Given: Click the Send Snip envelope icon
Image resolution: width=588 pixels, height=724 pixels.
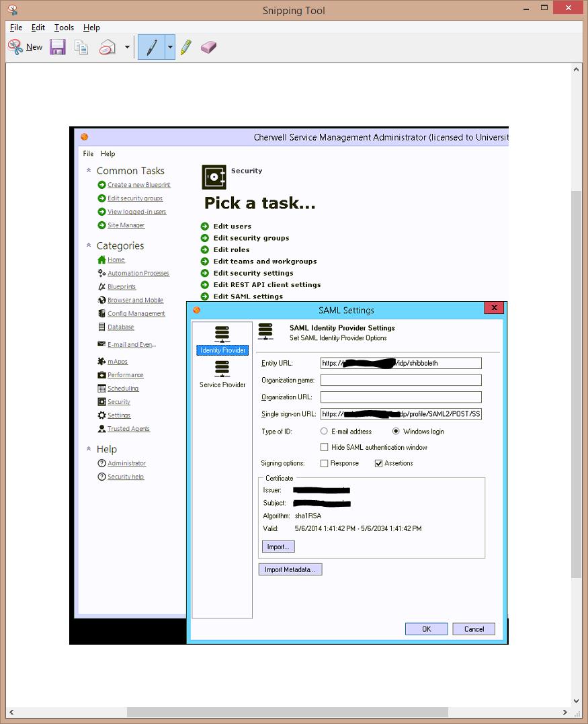Looking at the screenshot, I should click(x=108, y=47).
